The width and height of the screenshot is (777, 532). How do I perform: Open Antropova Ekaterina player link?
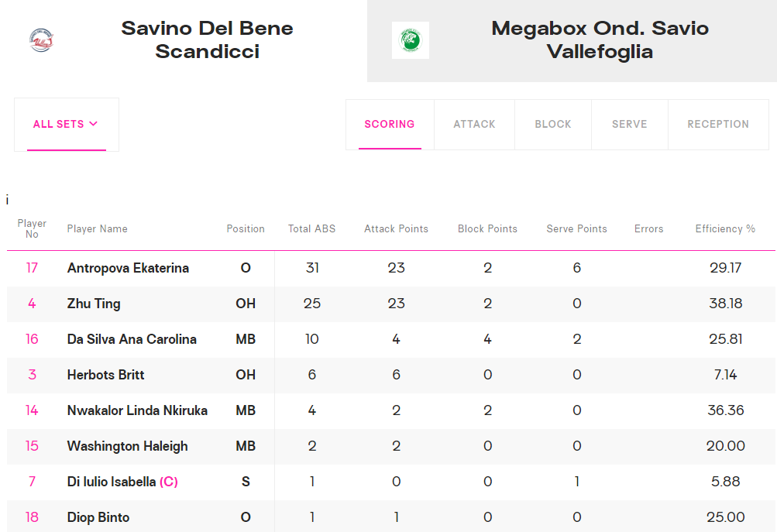pyautogui.click(x=128, y=268)
